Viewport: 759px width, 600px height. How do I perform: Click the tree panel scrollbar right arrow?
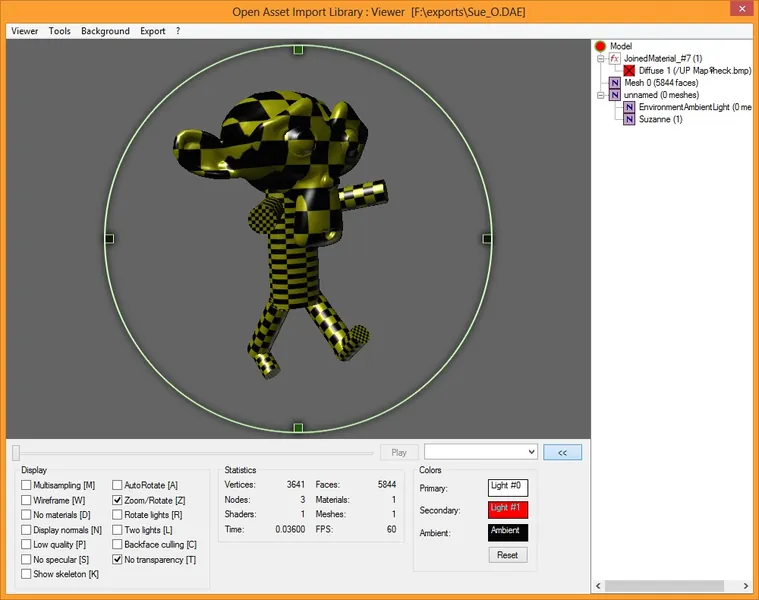(x=745, y=586)
